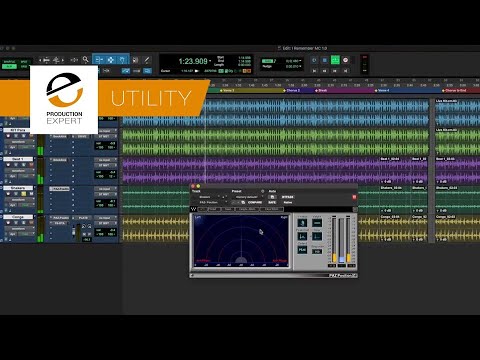Viewport: 480px width, 360px height.
Task: Select the Selector tool
Action: (x=110, y=60)
